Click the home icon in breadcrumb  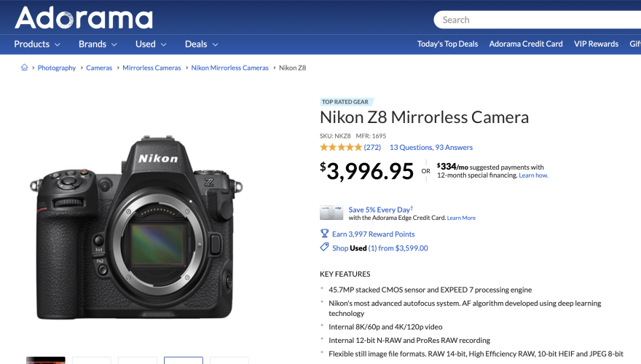(x=25, y=68)
